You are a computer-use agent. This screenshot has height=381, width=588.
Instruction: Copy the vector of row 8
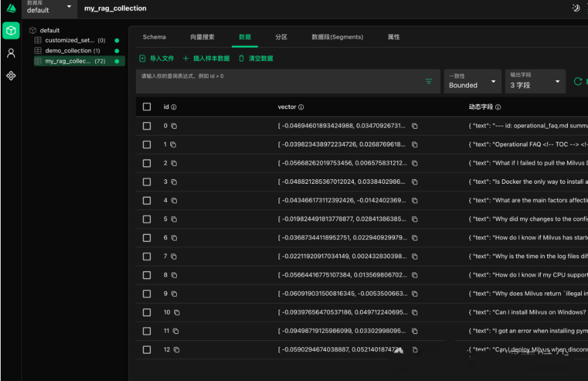click(414, 275)
